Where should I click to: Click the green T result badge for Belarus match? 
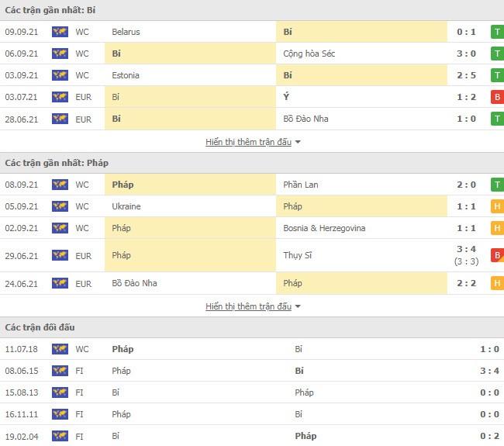coord(497,32)
